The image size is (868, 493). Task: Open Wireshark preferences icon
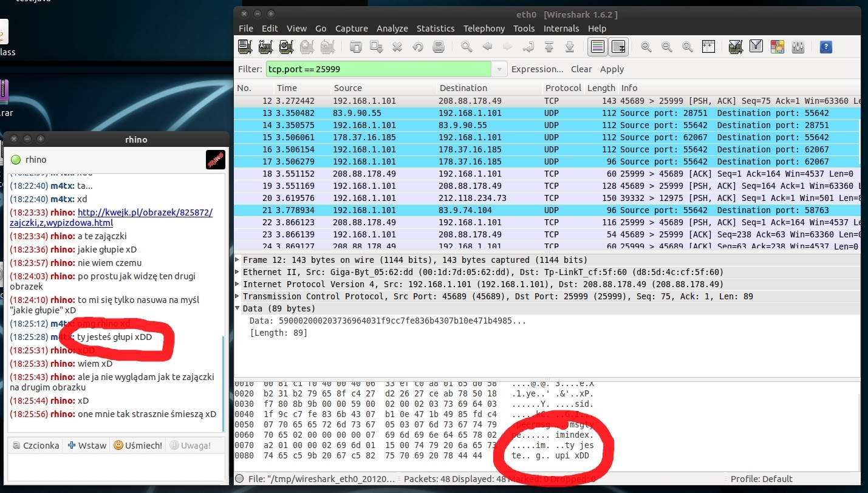tap(798, 47)
